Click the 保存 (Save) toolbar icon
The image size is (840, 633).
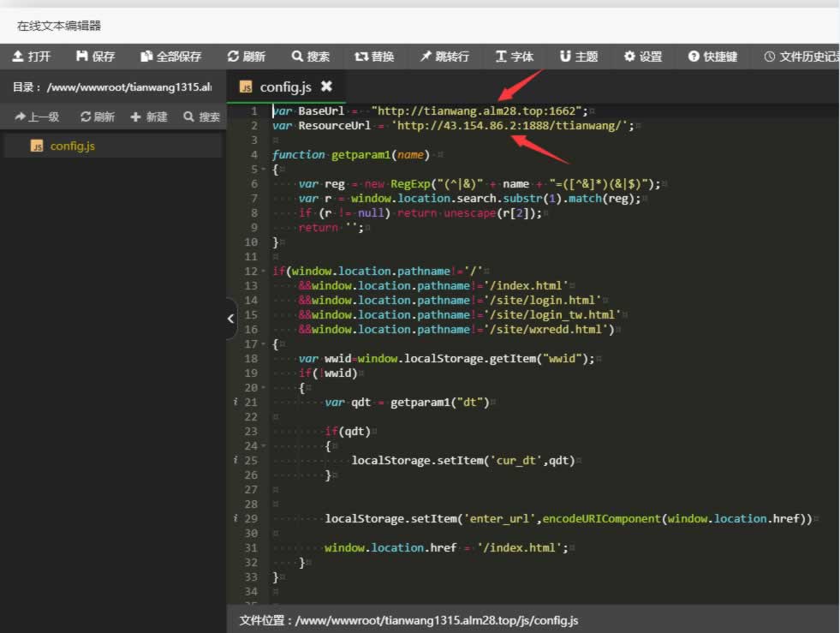[95, 57]
